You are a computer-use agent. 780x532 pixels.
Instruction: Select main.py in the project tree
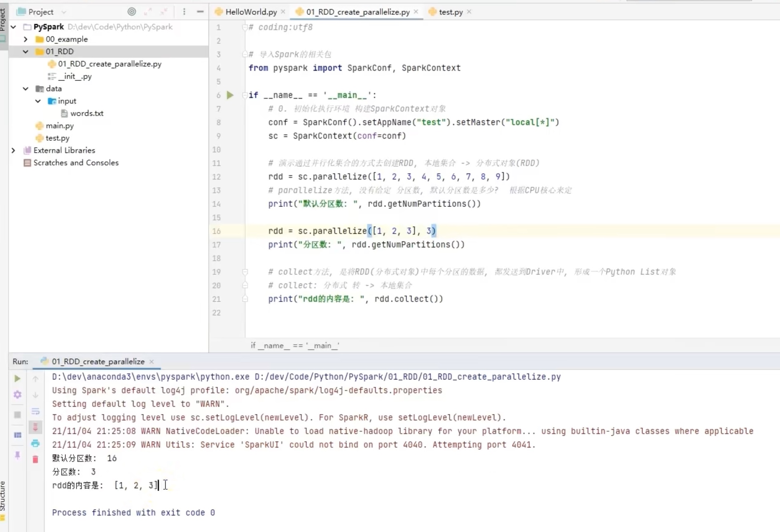click(x=55, y=126)
